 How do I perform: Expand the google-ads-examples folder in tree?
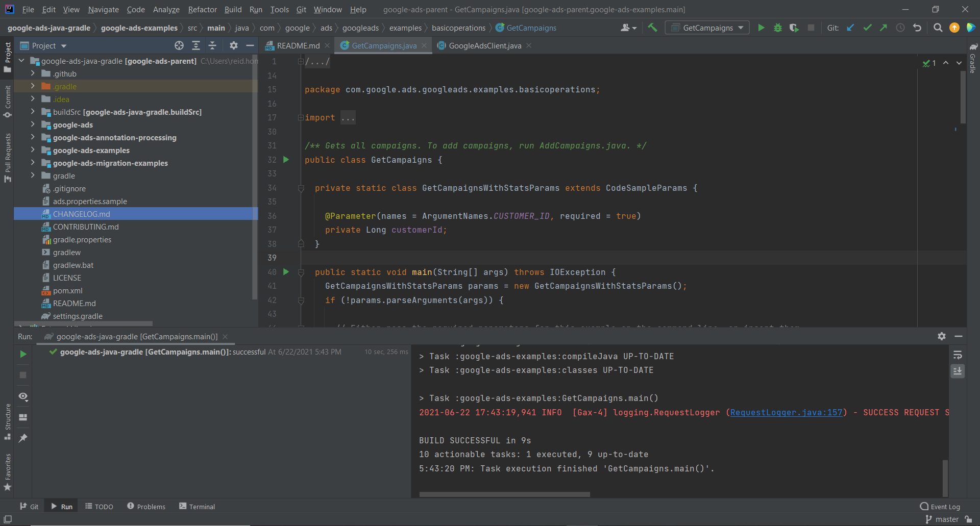(x=33, y=151)
